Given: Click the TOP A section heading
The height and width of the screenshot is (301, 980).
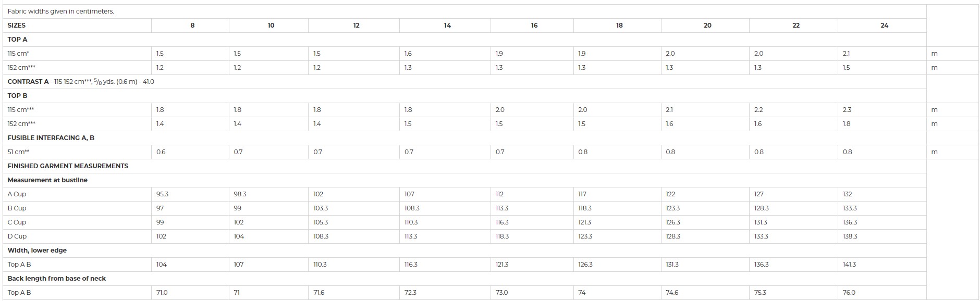Looking at the screenshot, I should click(x=18, y=40).
